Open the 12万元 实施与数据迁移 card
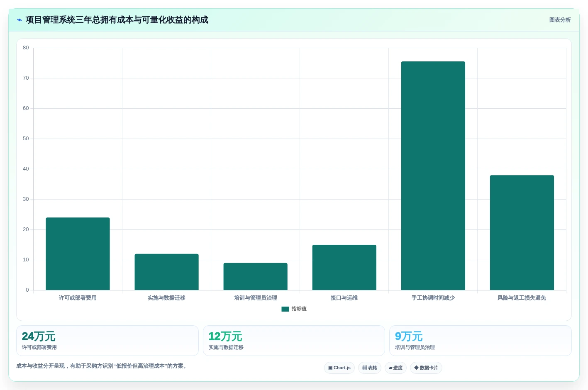The image size is (588, 390). pos(294,341)
